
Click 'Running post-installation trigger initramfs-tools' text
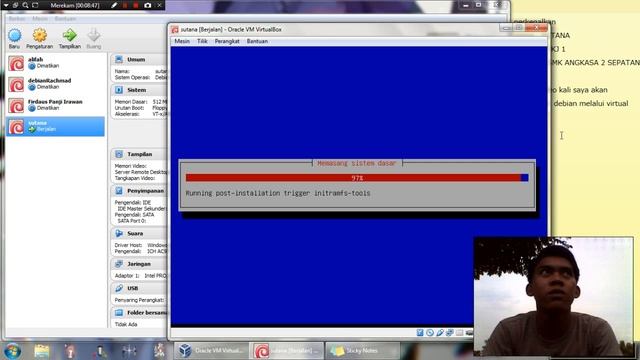278,193
